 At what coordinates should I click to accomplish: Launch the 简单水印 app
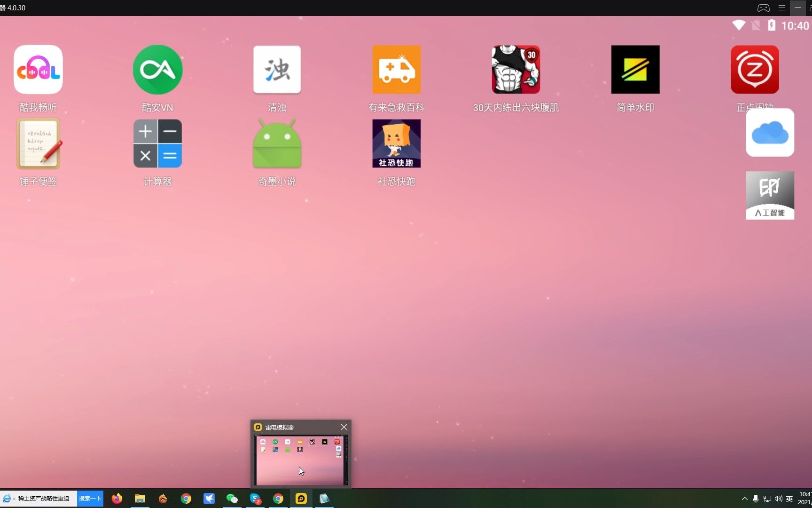(x=635, y=70)
